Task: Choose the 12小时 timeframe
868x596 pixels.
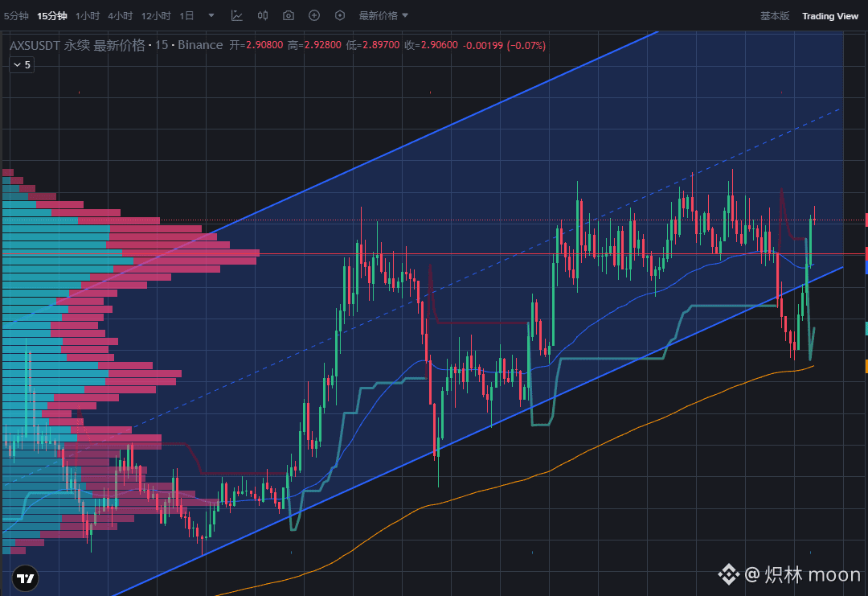Action: point(156,16)
